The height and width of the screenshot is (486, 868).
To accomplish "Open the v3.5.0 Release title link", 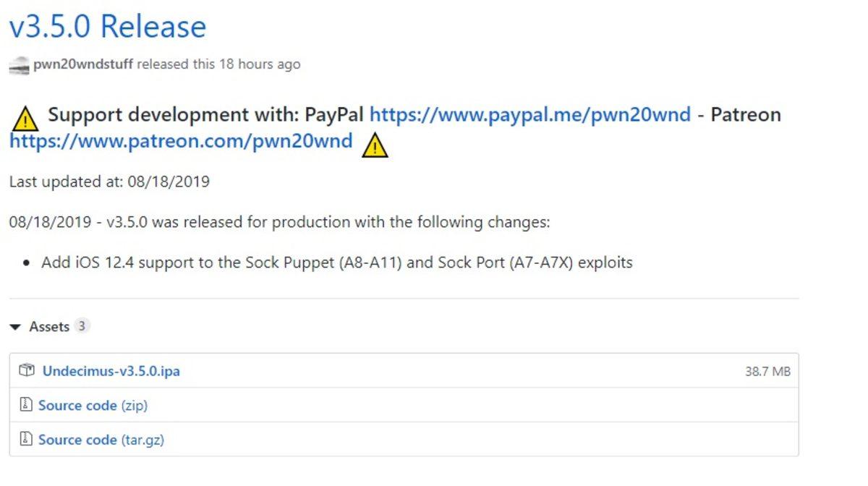I will 108,27.
